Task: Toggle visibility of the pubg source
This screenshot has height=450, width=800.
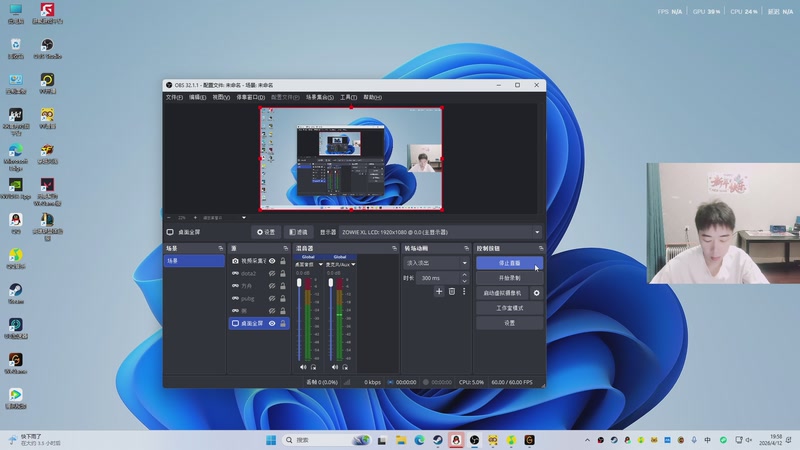Action: [x=272, y=298]
